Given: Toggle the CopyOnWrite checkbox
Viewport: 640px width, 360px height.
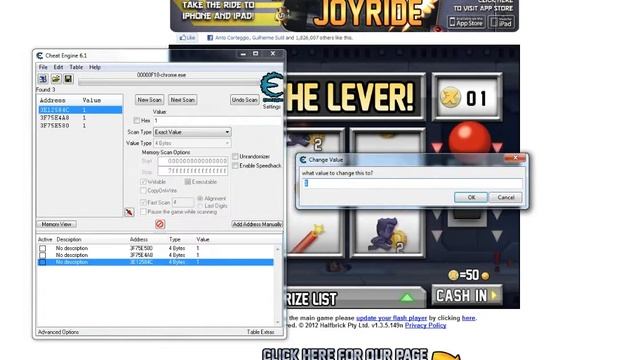Looking at the screenshot, I should point(143,191).
